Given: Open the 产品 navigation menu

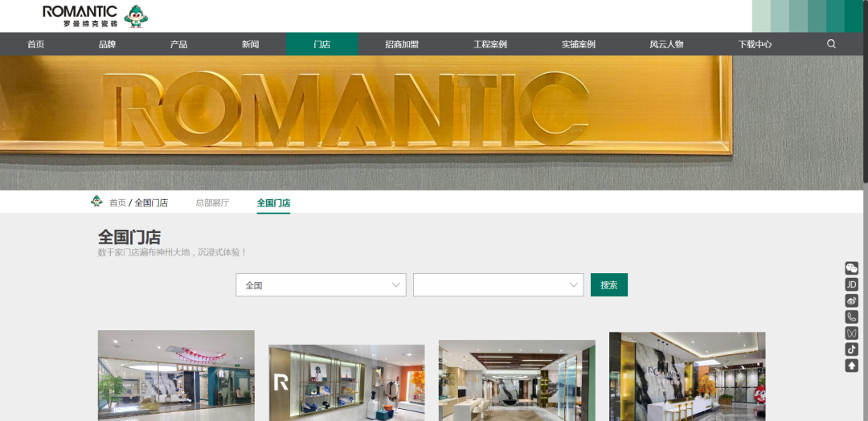Looking at the screenshot, I should click(x=178, y=44).
